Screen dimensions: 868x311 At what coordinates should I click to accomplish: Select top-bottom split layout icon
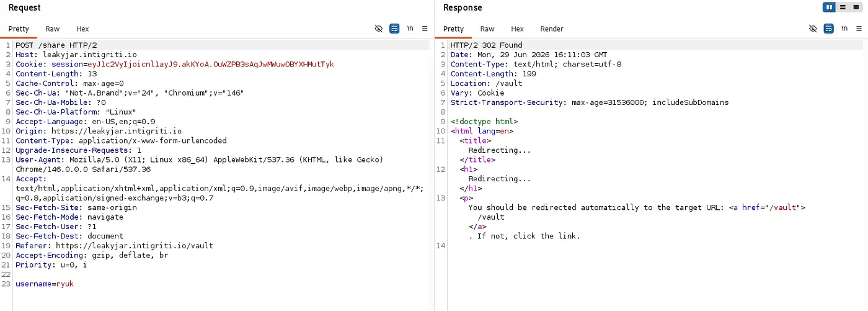[843, 7]
